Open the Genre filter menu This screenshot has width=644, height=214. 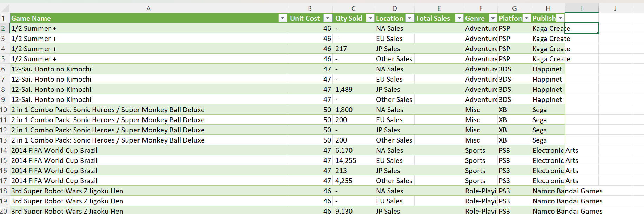493,18
